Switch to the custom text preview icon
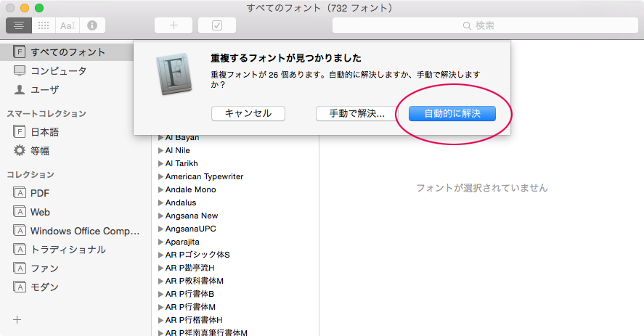644x336 pixels. coord(68,25)
